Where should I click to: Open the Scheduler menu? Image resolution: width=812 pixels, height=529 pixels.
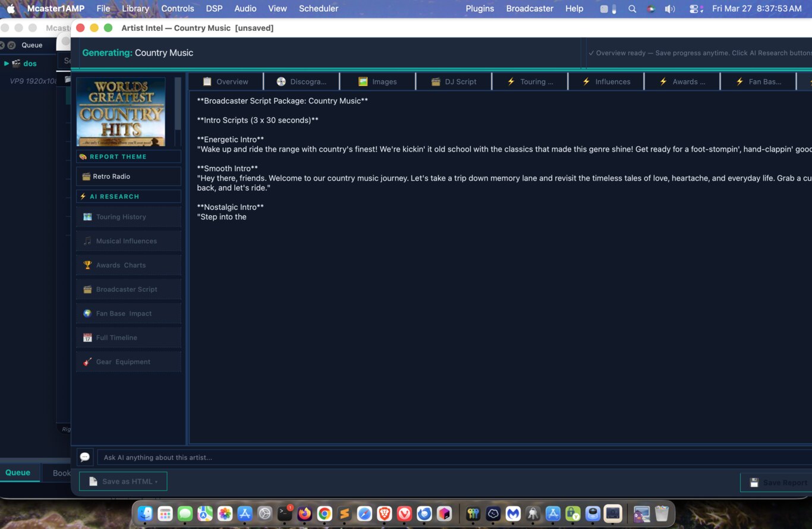pyautogui.click(x=319, y=8)
